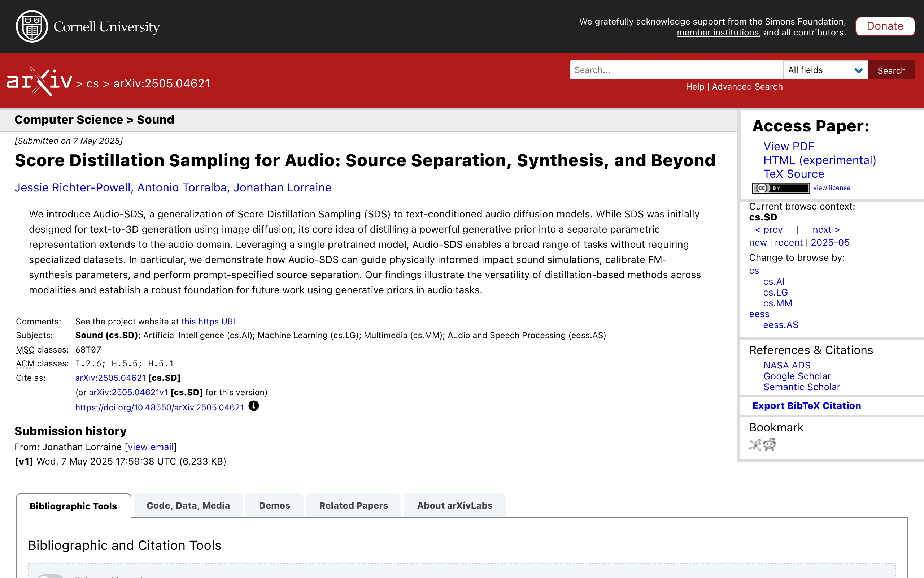Open author Jonathan Lorraine's page
The width and height of the screenshot is (924, 578).
click(282, 188)
